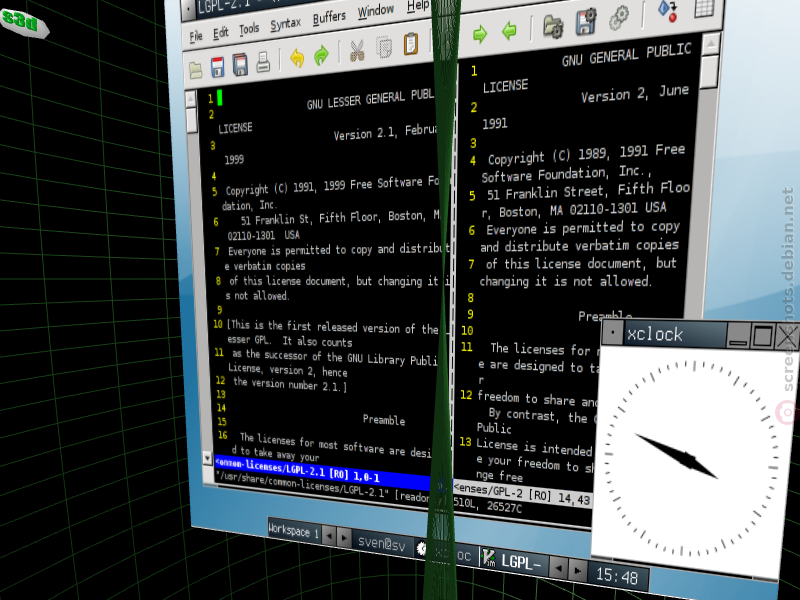Click the LGPL-2.1 [RO] status line
Viewport: 800px width, 600px height.
click(322, 471)
